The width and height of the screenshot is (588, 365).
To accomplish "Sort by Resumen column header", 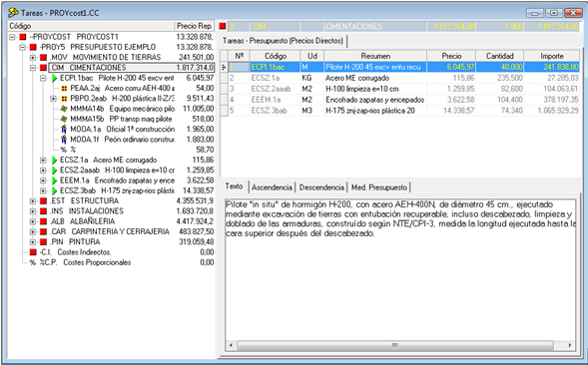I will click(375, 56).
